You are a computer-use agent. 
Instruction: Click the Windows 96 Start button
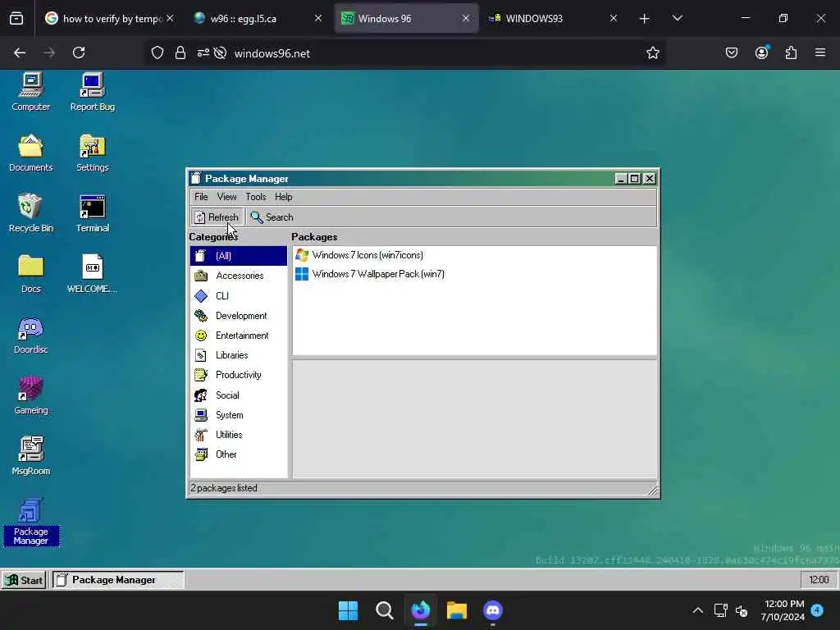(x=24, y=580)
